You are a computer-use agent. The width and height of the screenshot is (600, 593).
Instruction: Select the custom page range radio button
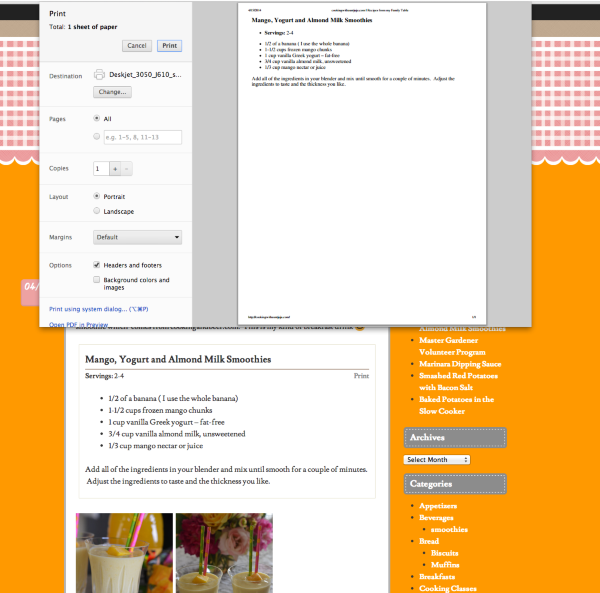pos(97,136)
